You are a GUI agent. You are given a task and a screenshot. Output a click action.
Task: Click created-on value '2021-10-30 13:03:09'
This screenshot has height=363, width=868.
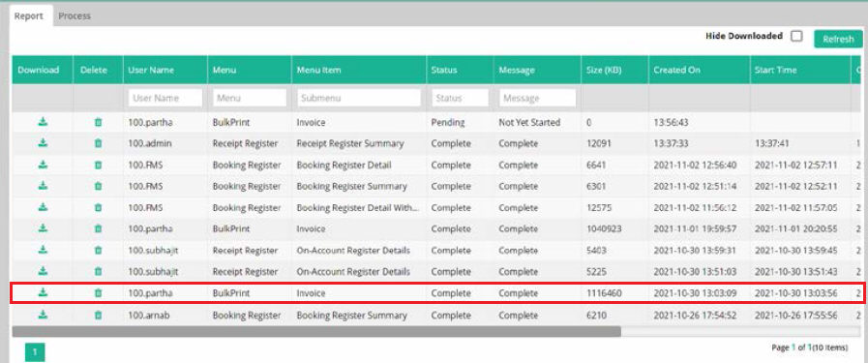pos(695,293)
